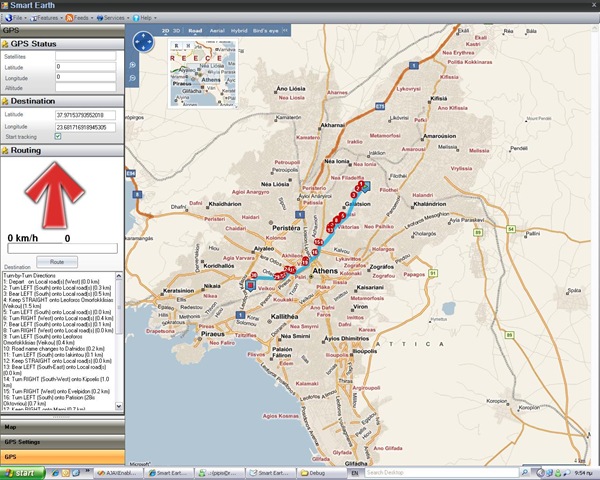Click the GPS Status Longitude field
The image size is (600, 480).
[85, 77]
